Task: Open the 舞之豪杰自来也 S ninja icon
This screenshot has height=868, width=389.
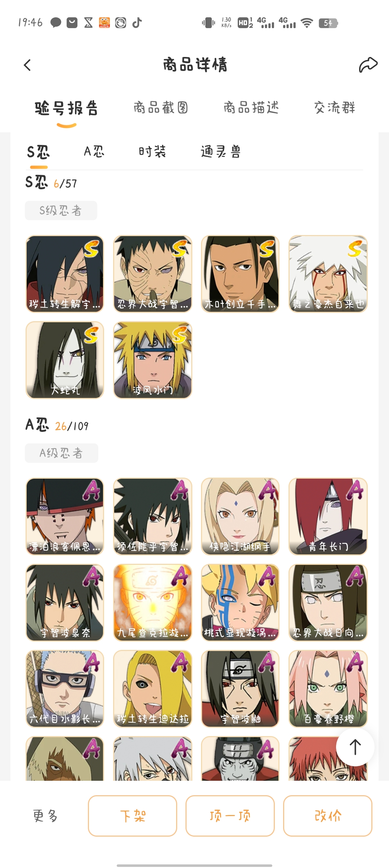Action: point(328,274)
